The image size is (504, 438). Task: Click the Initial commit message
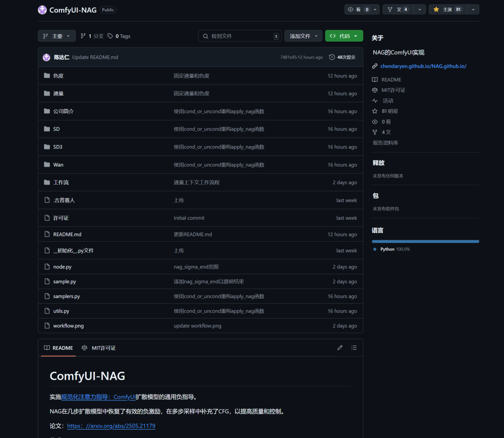(x=189, y=218)
